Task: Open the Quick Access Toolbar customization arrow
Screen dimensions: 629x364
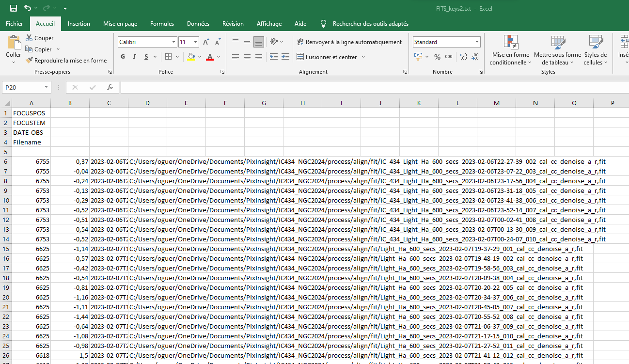Action: (x=65, y=8)
